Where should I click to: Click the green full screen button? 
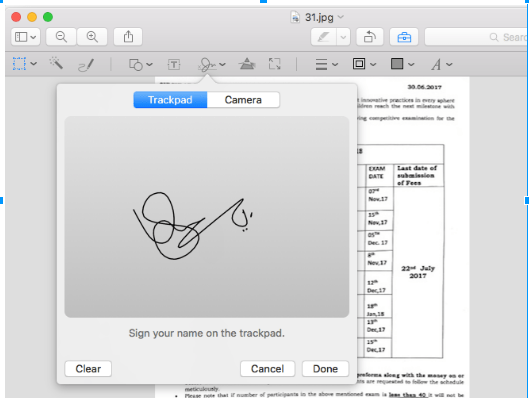tap(48, 17)
